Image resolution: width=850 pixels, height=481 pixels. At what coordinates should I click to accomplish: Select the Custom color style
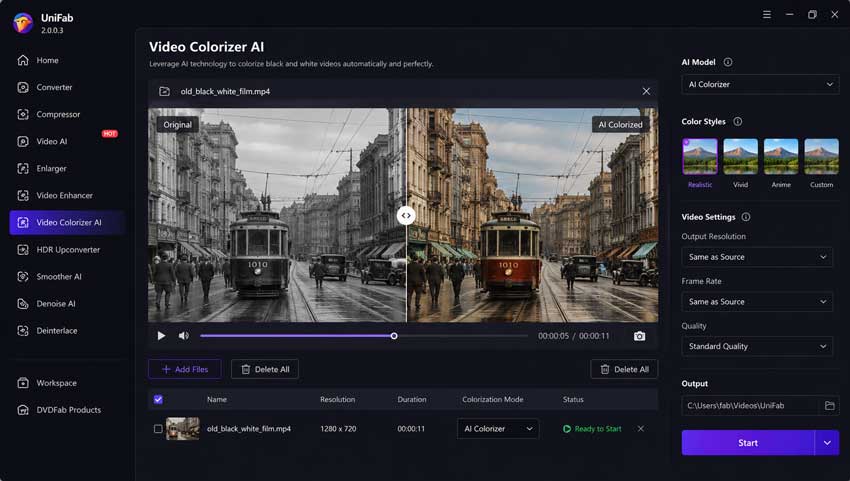(x=821, y=156)
